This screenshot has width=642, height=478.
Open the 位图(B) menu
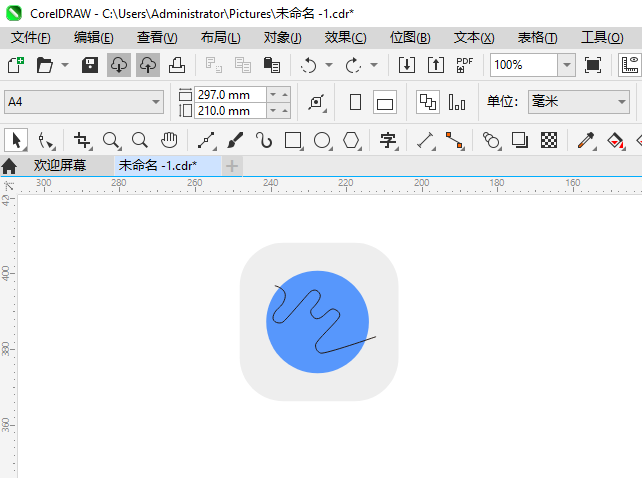[x=410, y=38]
